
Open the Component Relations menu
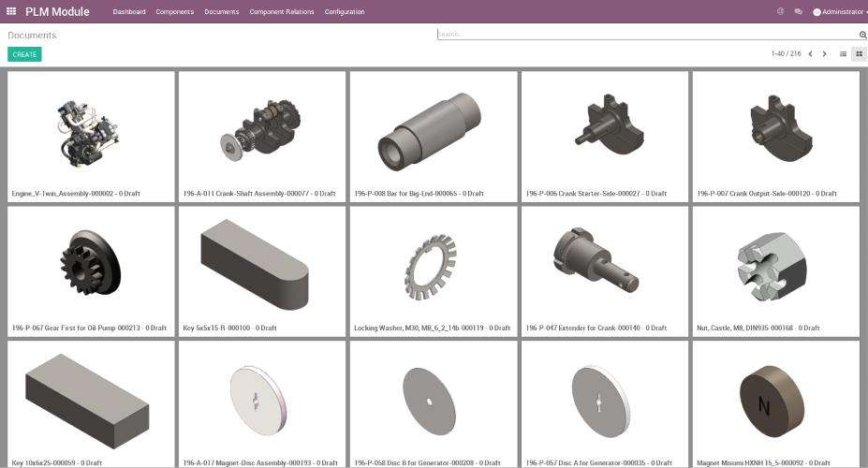tap(281, 11)
